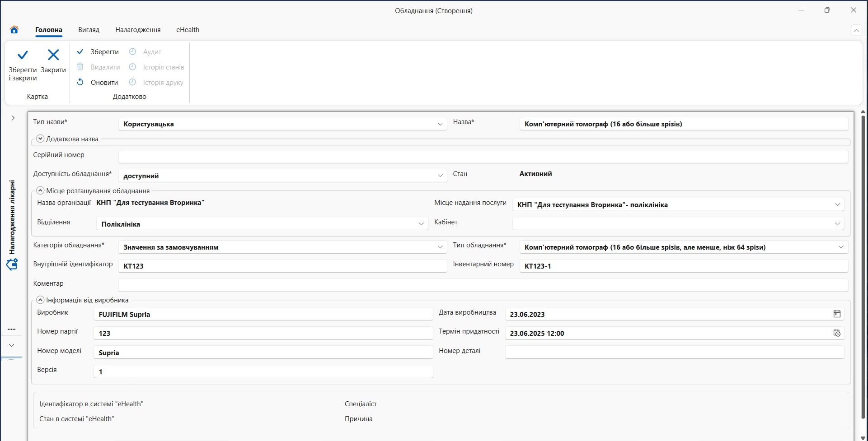
Task: Click the Save and Close checkmark icon
Action: tap(23, 56)
